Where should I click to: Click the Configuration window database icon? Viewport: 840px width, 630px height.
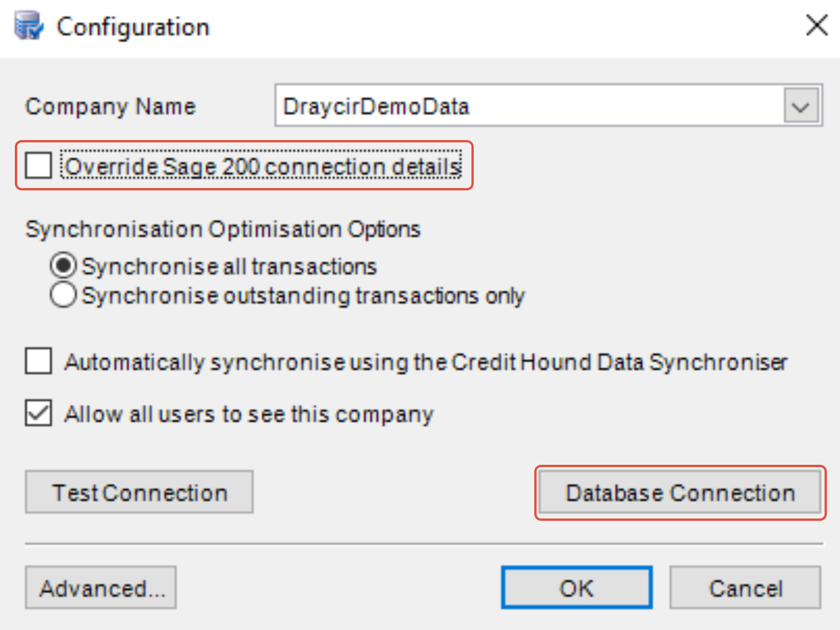pyautogui.click(x=29, y=26)
